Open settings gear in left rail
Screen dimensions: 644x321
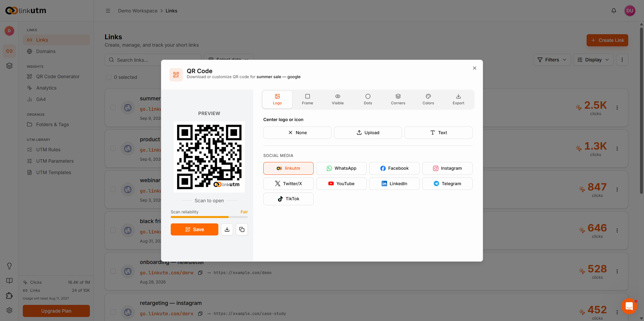9,310
